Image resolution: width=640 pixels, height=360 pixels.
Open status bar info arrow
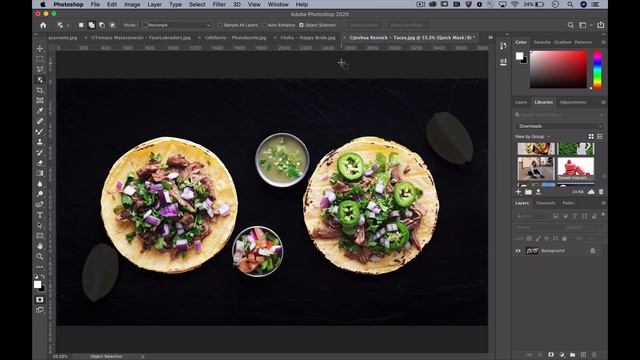pos(142,356)
